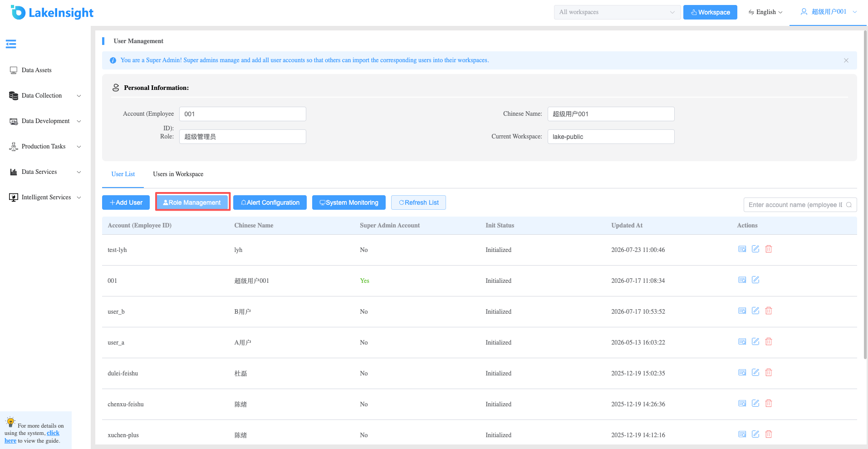The width and height of the screenshot is (868, 449).
Task: Dismiss the Super Admin info banner
Action: [x=846, y=60]
